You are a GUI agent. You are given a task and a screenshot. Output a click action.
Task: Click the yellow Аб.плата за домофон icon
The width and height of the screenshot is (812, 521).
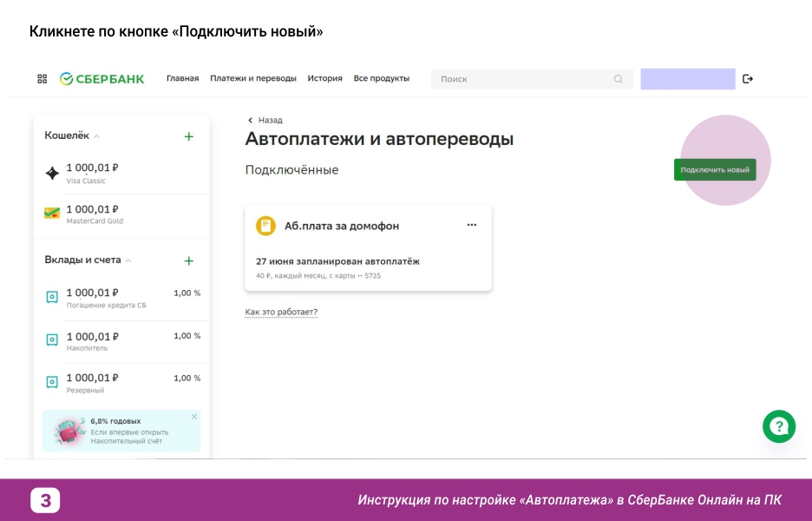tap(265, 226)
